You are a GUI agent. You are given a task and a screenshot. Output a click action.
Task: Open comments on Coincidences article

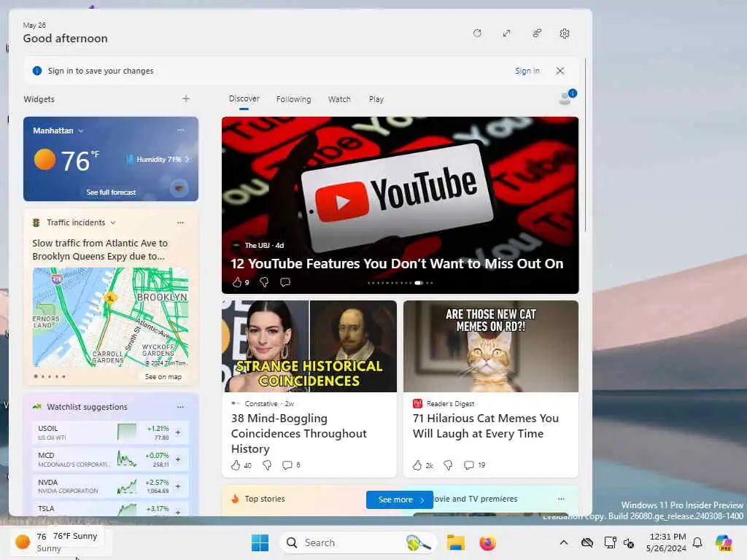[x=287, y=465]
